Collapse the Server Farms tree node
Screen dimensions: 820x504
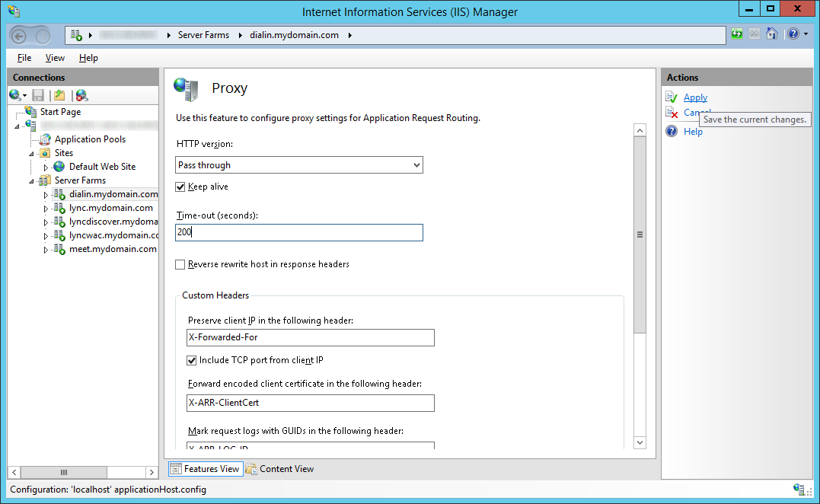click(x=31, y=181)
